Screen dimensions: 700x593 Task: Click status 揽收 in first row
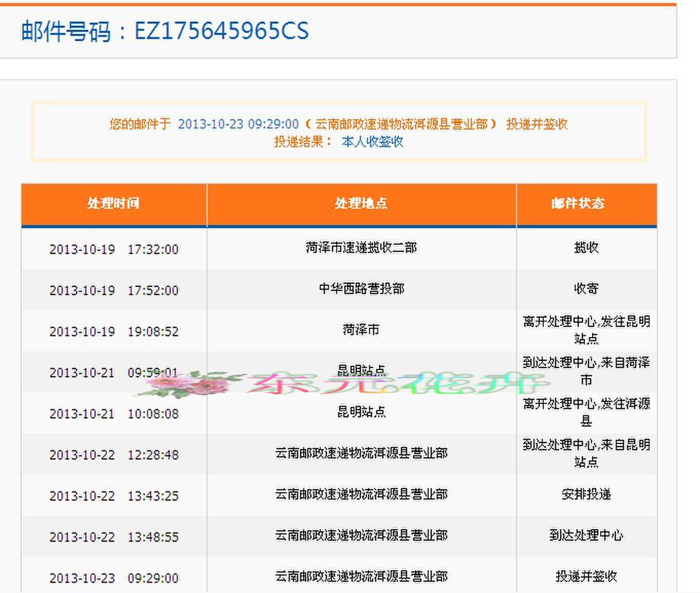(586, 248)
